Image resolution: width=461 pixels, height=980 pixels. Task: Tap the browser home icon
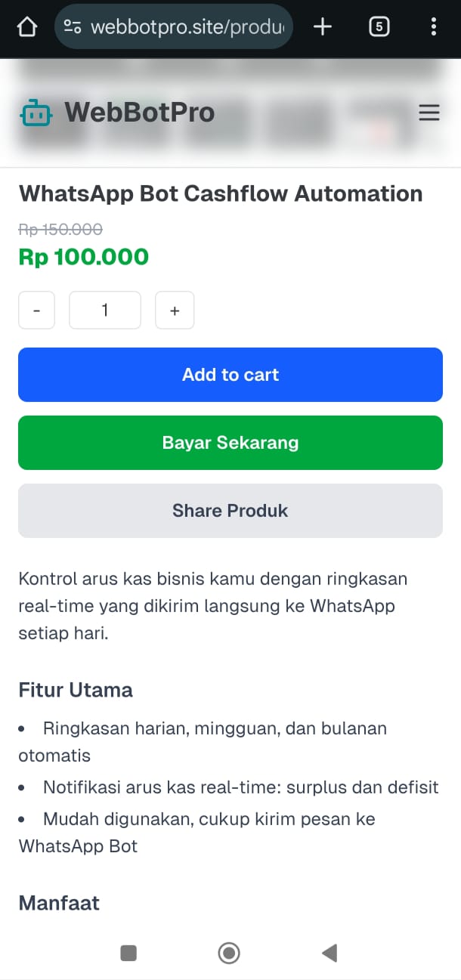tap(26, 27)
